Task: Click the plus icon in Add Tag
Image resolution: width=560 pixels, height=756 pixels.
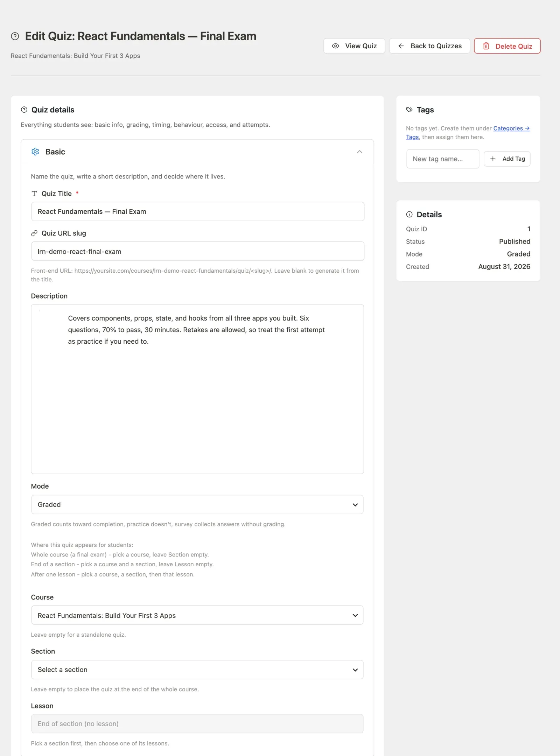Action: tap(493, 159)
